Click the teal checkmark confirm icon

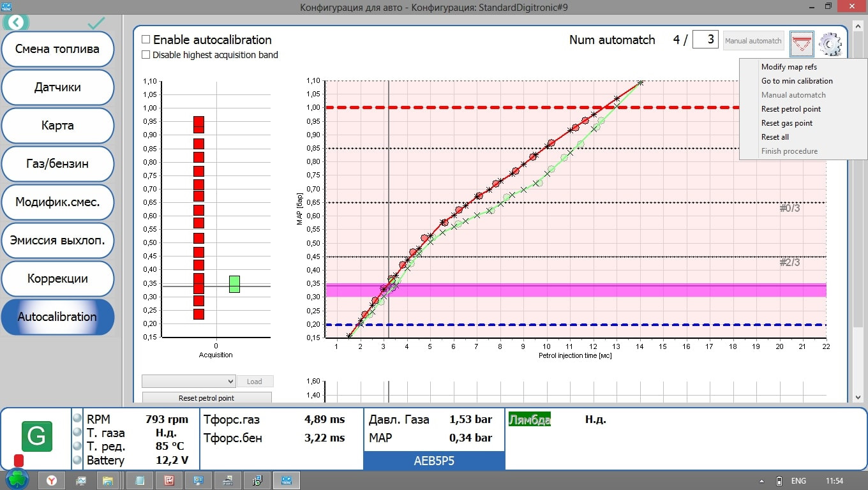(96, 24)
